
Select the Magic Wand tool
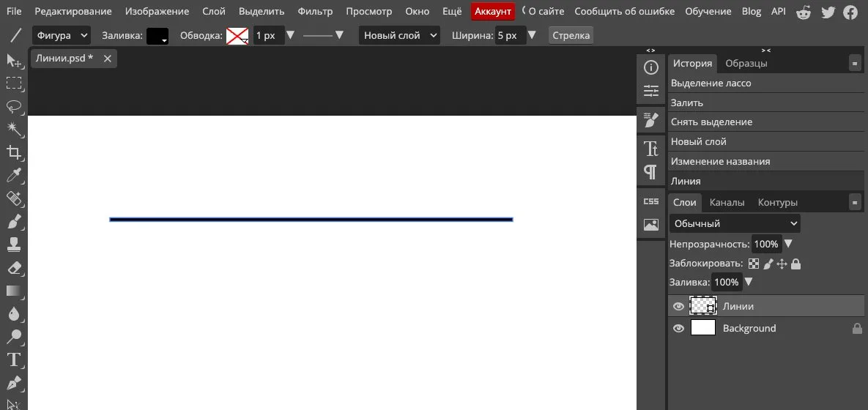(13, 130)
